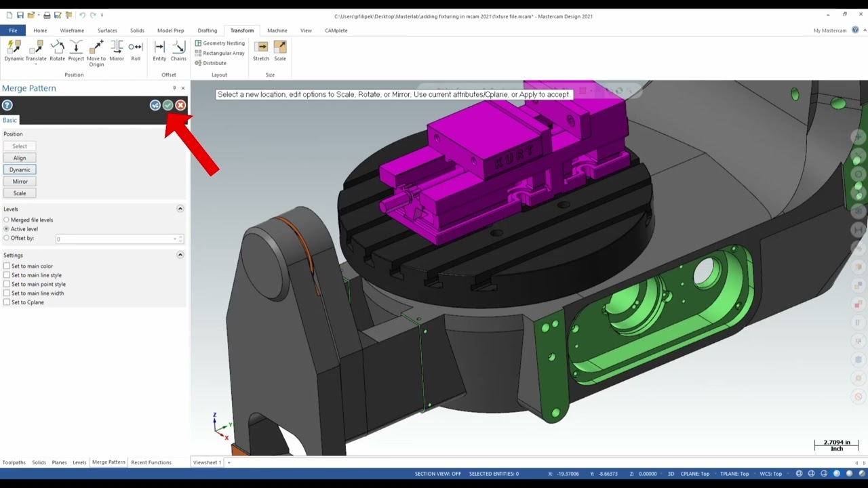The image size is (868, 488).
Task: Save file using quick access toolbar icon
Action: pyautogui.click(x=20, y=15)
